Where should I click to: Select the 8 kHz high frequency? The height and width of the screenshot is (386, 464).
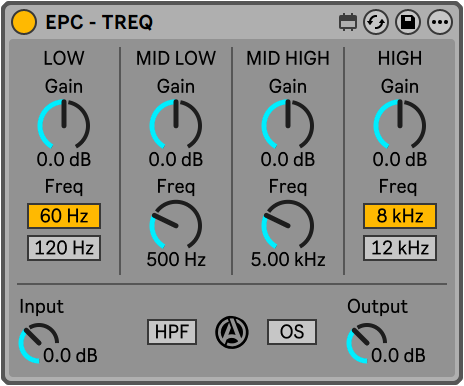click(x=400, y=216)
